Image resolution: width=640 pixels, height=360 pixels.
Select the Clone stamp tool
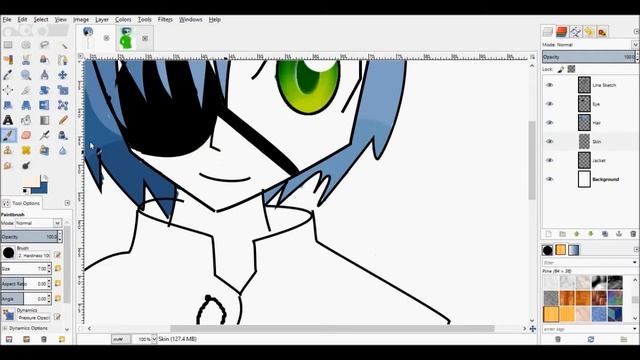[x=8, y=151]
